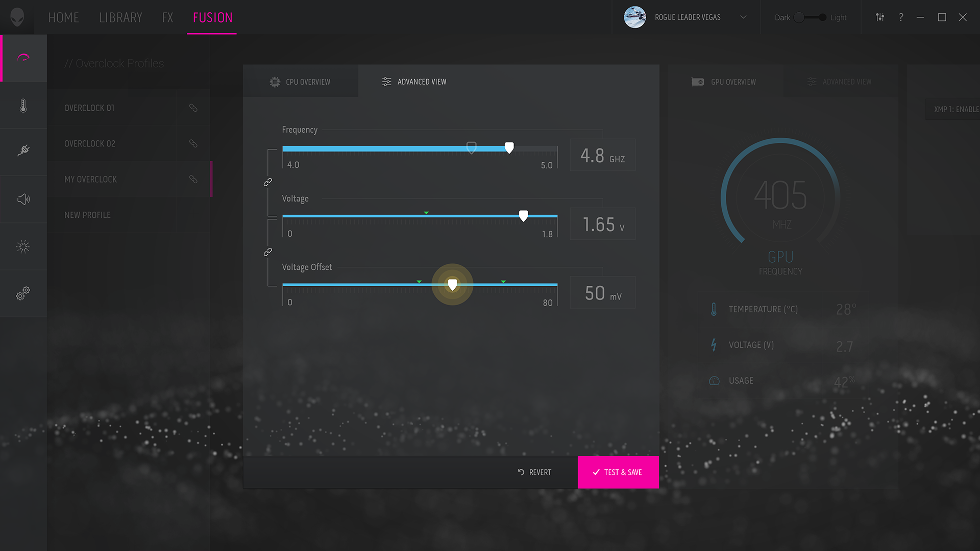This screenshot has height=551, width=980.
Task: Open the gears settings sidebar icon
Action: (23, 293)
